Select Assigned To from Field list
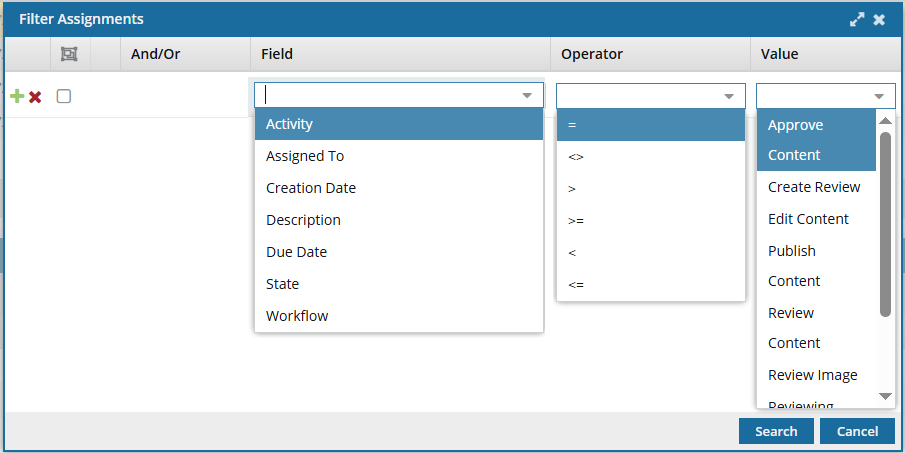The height and width of the screenshot is (453, 905). 305,156
